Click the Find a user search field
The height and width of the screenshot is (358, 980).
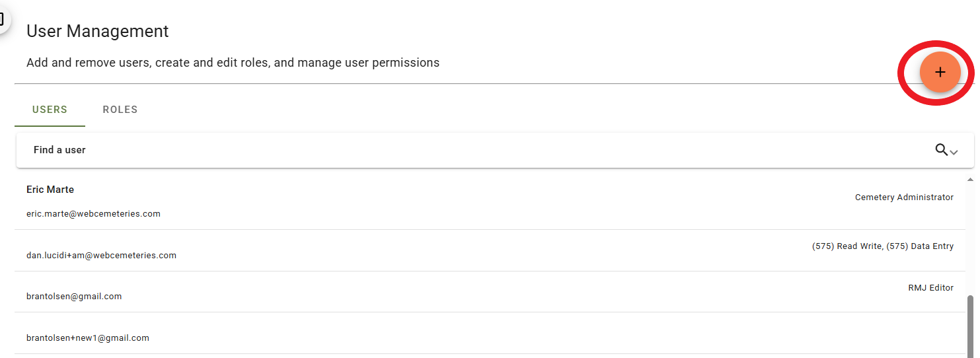coord(463,150)
